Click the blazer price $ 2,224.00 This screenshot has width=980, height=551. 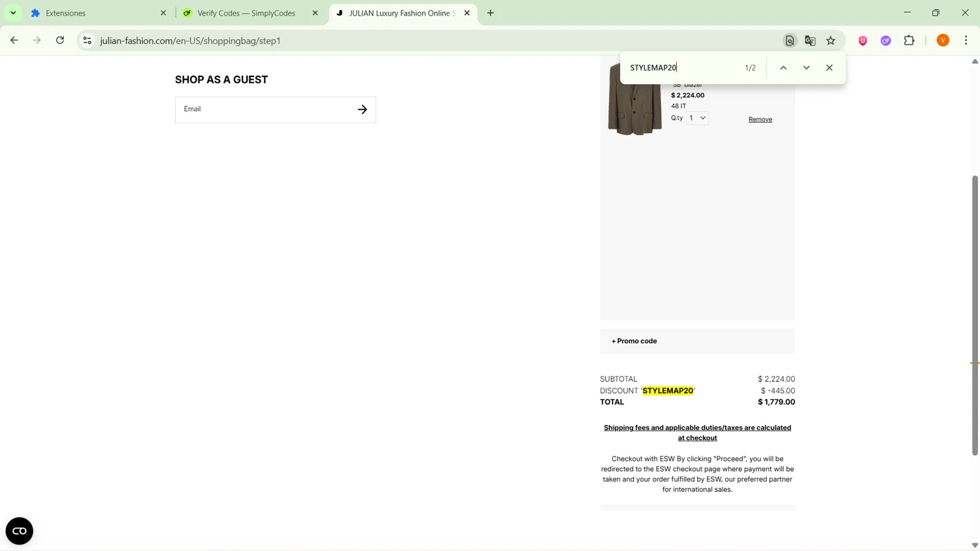[687, 95]
